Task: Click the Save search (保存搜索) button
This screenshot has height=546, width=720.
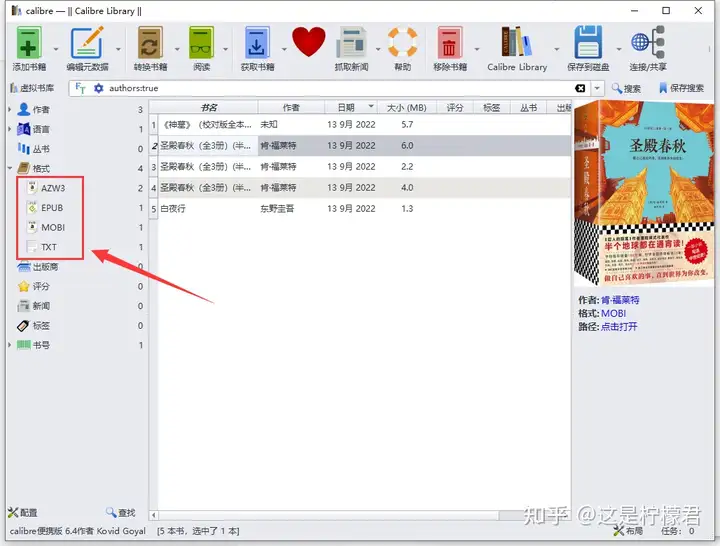Action: [681, 88]
